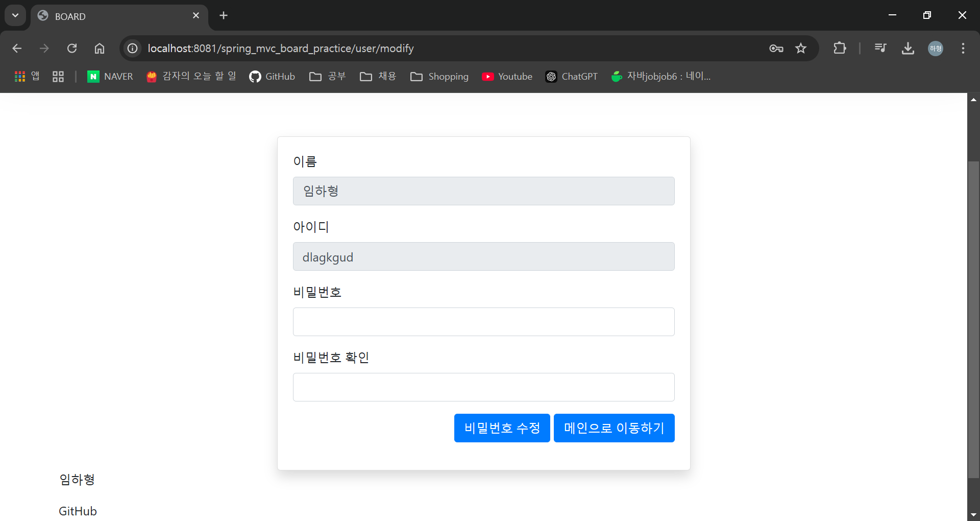This screenshot has width=980, height=521.
Task: Expand the 채용 bookmark folder
Action: click(378, 77)
